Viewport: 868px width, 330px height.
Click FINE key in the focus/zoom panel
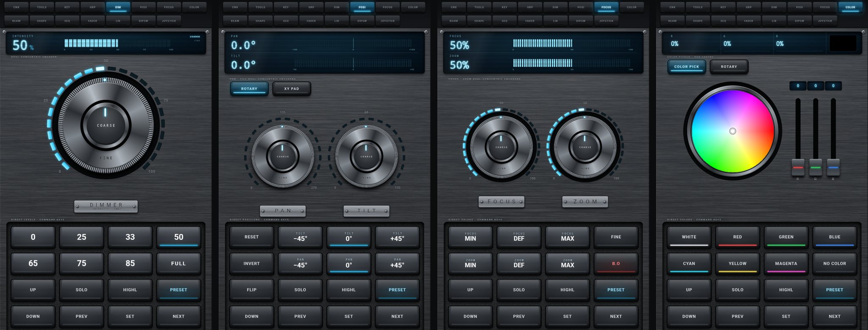point(616,237)
